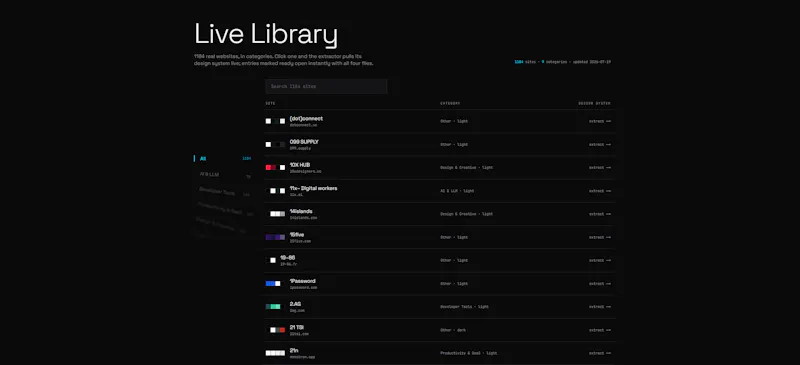Click extract for (dot)connect
This screenshot has width=800, height=365.
click(600, 121)
